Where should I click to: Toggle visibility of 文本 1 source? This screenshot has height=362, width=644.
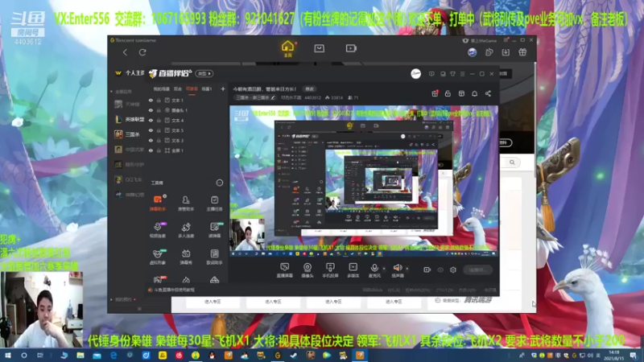pos(151,100)
